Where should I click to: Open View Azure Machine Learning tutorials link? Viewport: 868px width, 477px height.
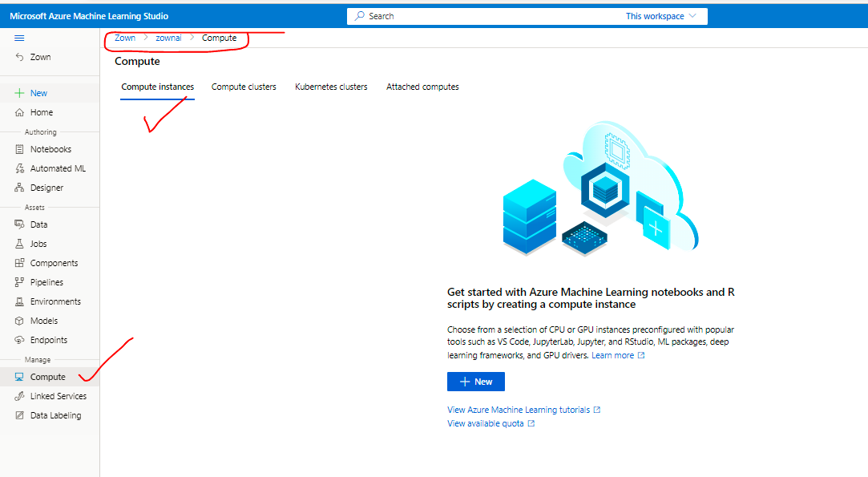[518, 410]
